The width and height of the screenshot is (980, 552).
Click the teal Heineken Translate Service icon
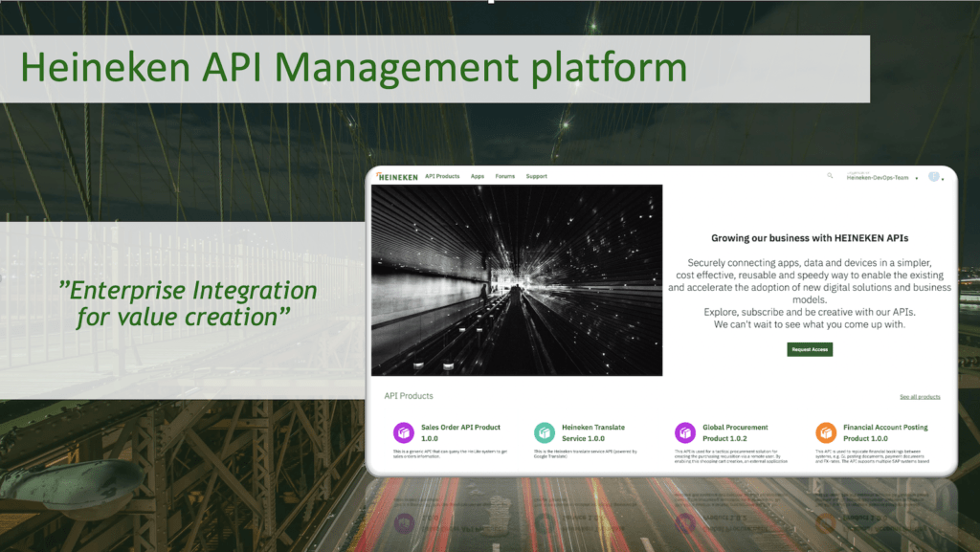(x=545, y=432)
